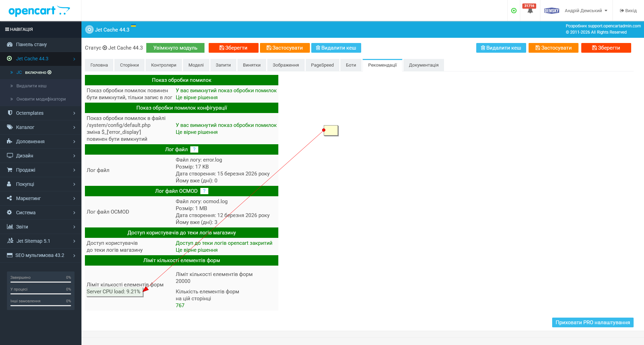Click the Маркетинг share icon

pyautogui.click(x=10, y=198)
